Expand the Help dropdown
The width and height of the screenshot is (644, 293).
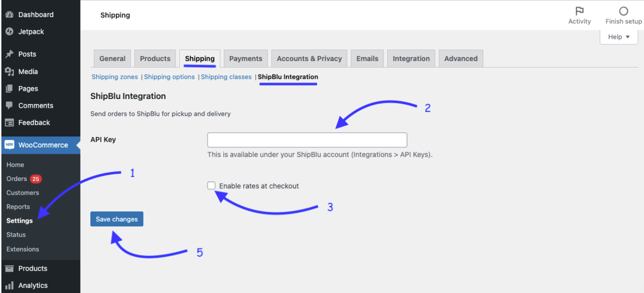[619, 37]
